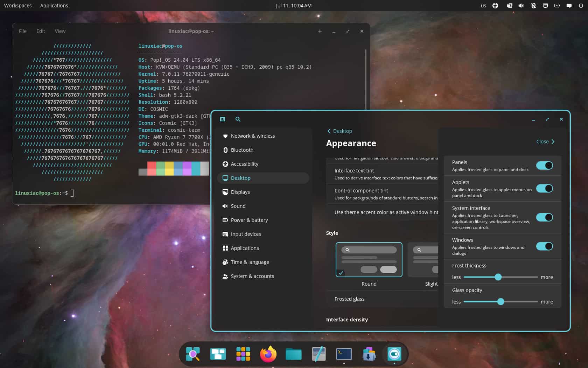Image resolution: width=588 pixels, height=368 pixels.
Task: Toggle the settings navigation sidebar icon
Action: click(x=223, y=119)
